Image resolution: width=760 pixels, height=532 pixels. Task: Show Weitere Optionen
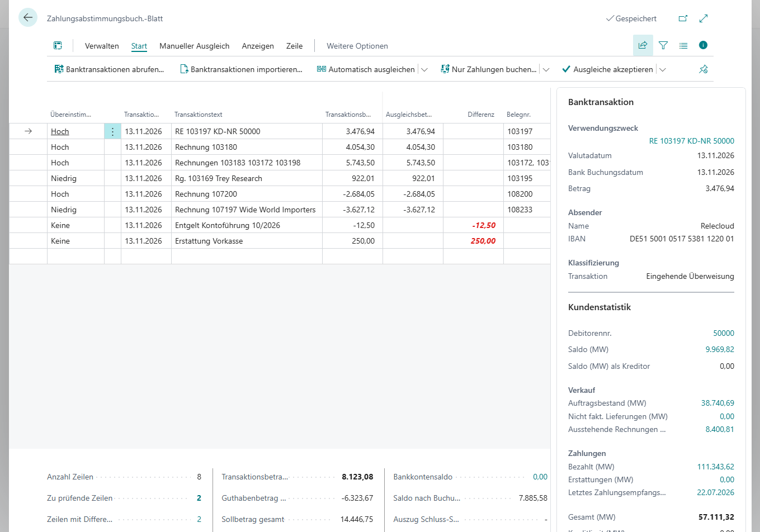[x=357, y=46]
